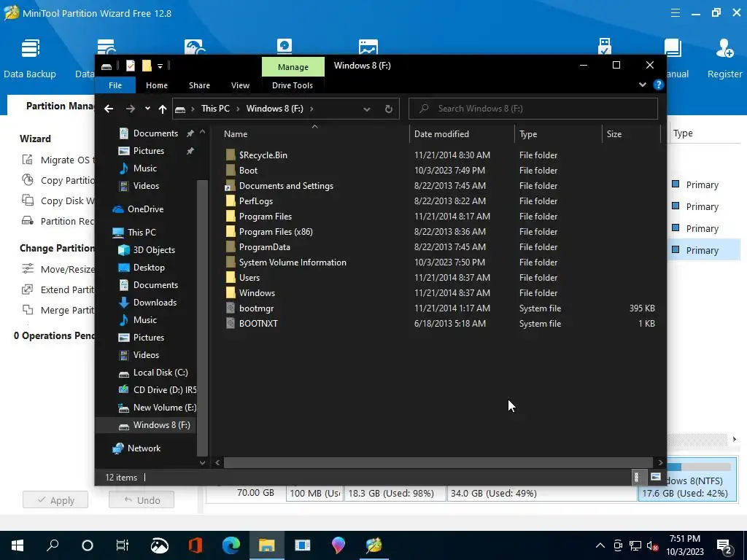Open the File tab in Explorer
Viewport: 747px width, 560px height.
coord(115,85)
